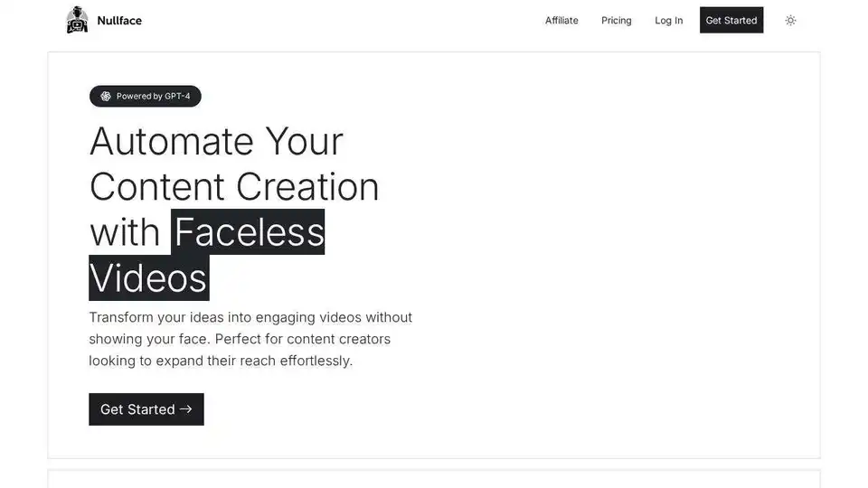Toggle the sun light/dark theme icon
This screenshot has width=868, height=488.
(790, 21)
